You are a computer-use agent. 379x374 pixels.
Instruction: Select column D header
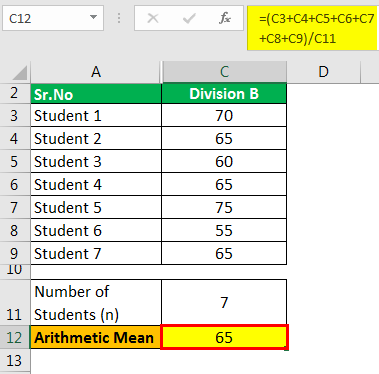coord(323,72)
